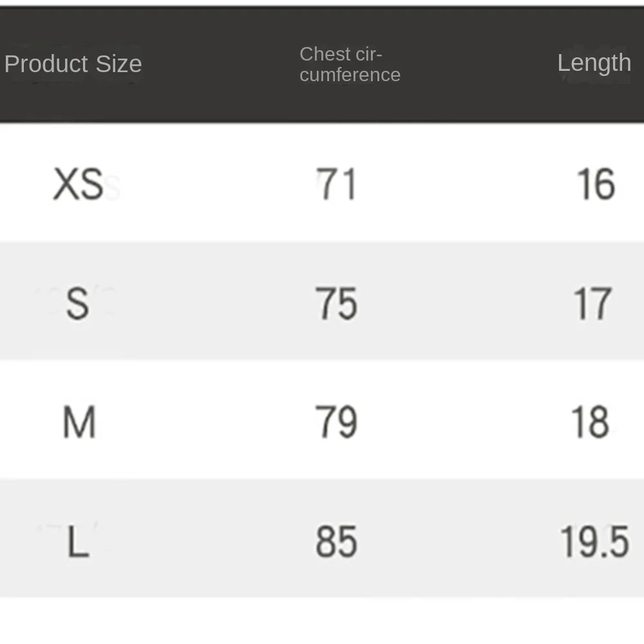Click length value 16 in XS row
644x644 pixels.
[596, 185]
